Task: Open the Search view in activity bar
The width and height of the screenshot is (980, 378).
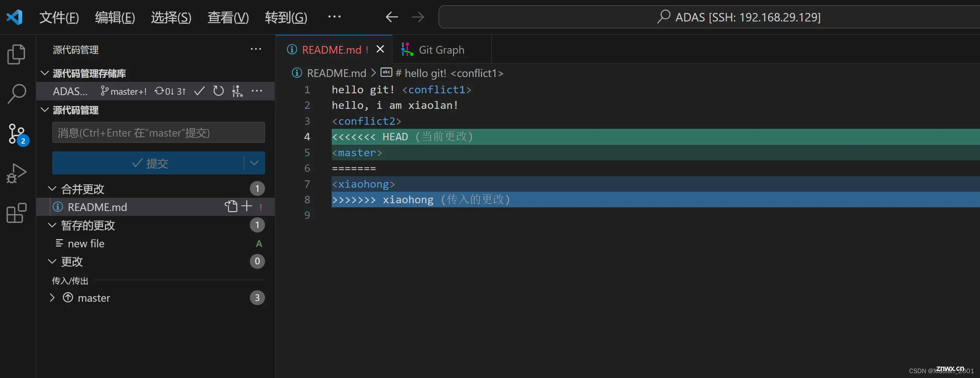Action: pyautogui.click(x=16, y=94)
